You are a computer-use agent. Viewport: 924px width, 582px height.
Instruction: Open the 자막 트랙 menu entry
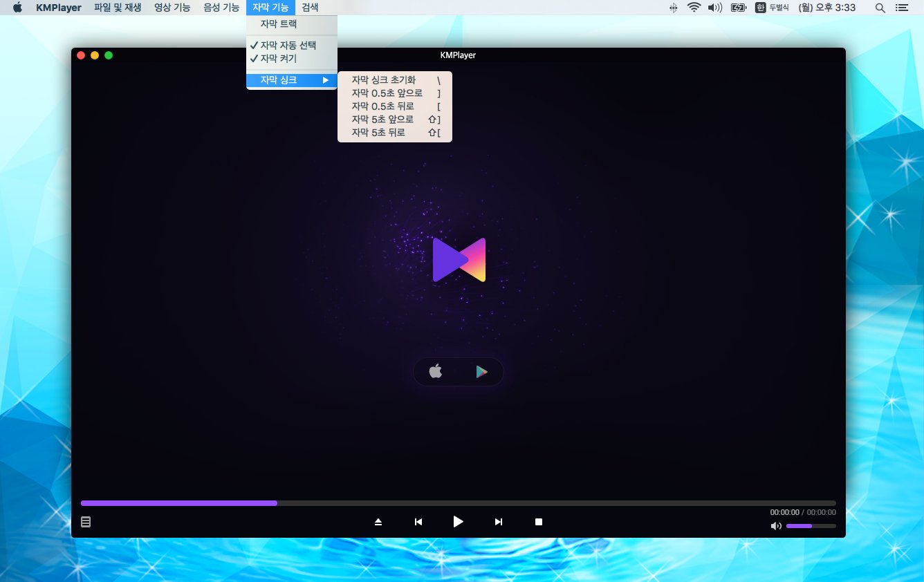coord(278,24)
